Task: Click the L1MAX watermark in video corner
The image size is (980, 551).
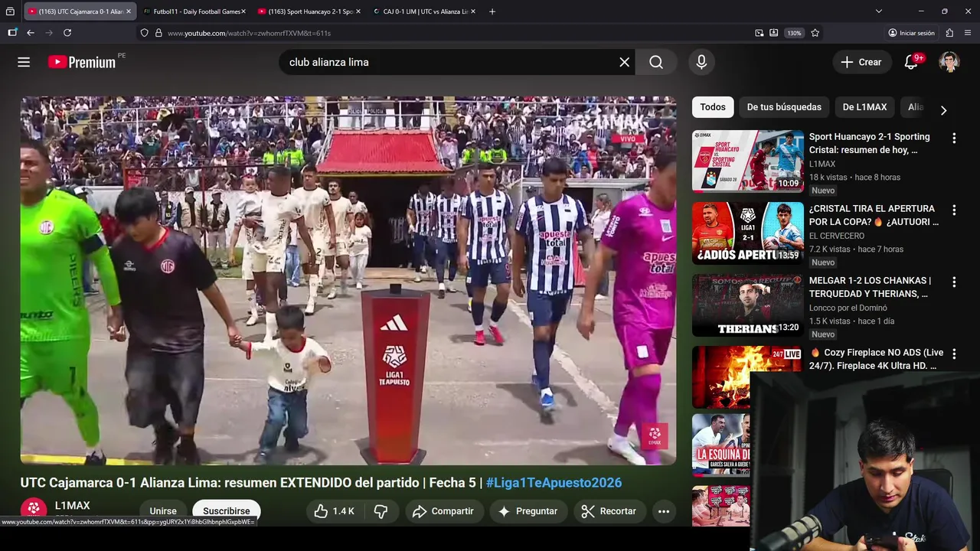Action: (x=655, y=436)
